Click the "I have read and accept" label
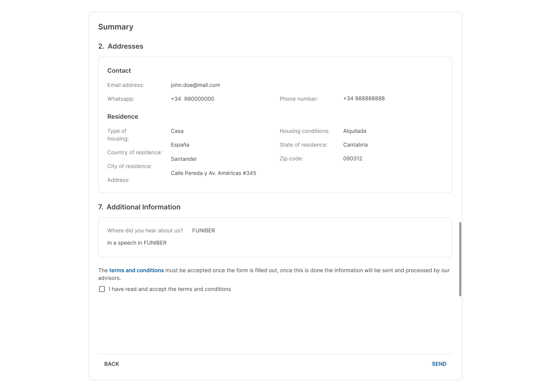The height and width of the screenshot is (392, 551). click(170, 289)
